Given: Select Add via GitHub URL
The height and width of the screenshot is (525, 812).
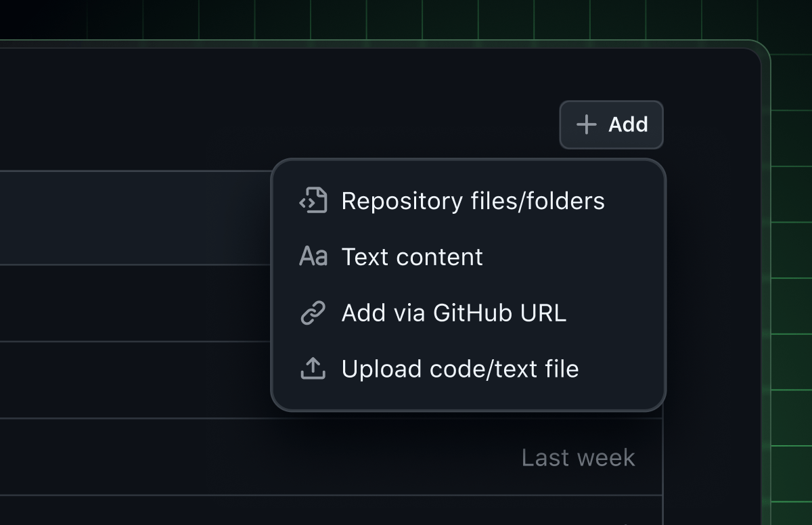Looking at the screenshot, I should 468,313.
